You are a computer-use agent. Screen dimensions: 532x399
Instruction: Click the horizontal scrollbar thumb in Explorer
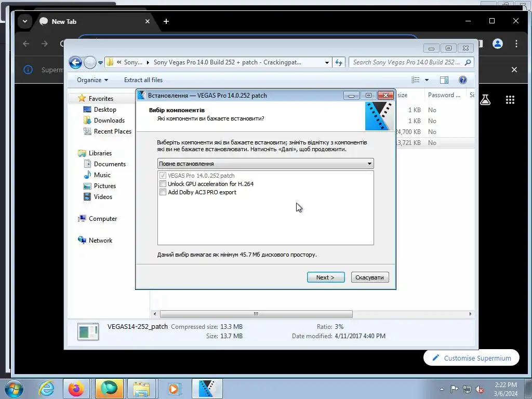coord(256,314)
